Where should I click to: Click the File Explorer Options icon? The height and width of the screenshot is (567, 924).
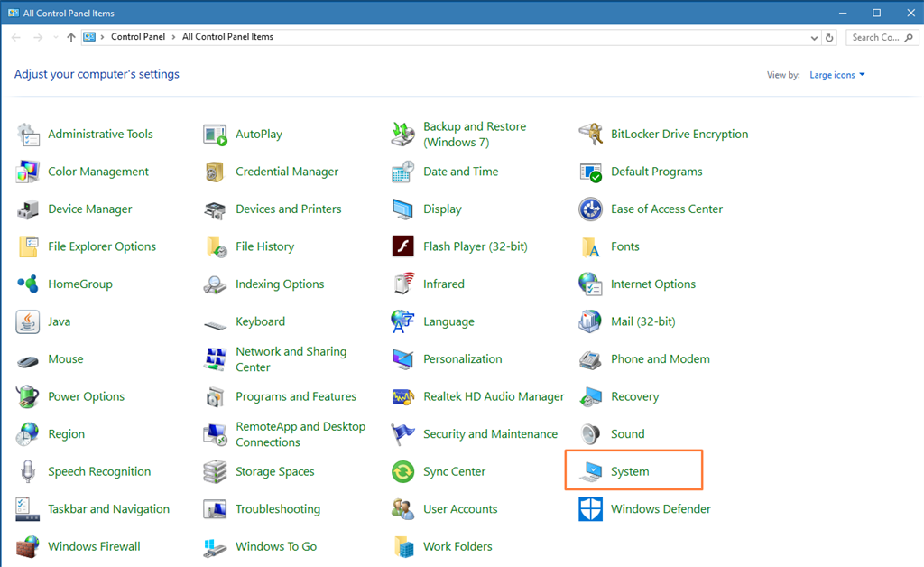28,247
